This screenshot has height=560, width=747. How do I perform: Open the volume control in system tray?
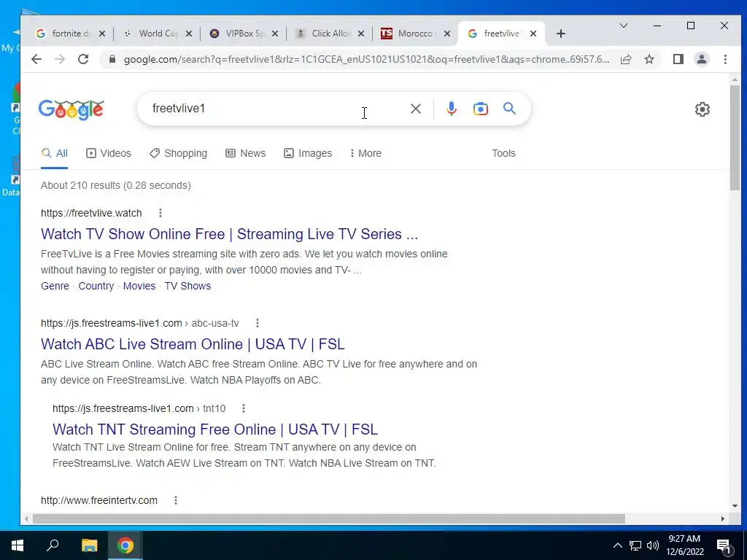[653, 545]
